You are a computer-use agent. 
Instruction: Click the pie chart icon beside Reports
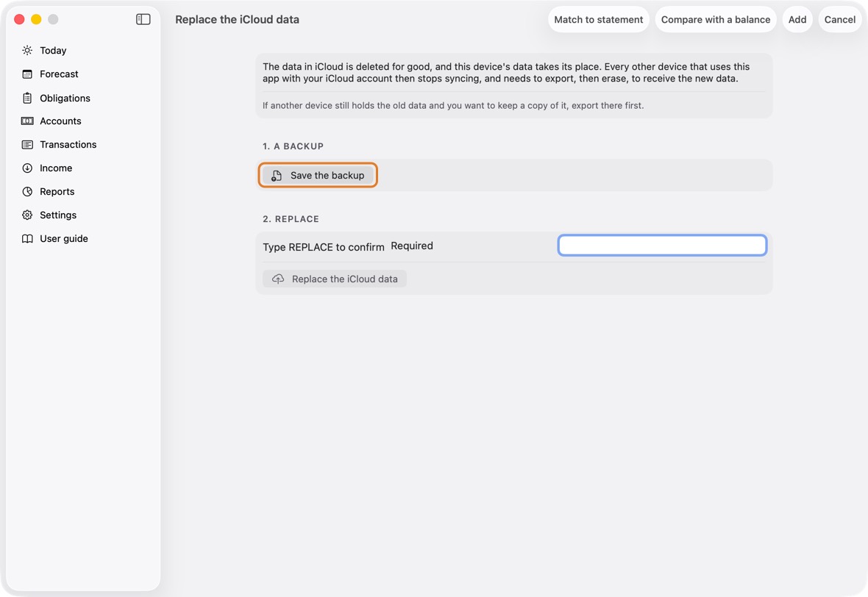27,191
